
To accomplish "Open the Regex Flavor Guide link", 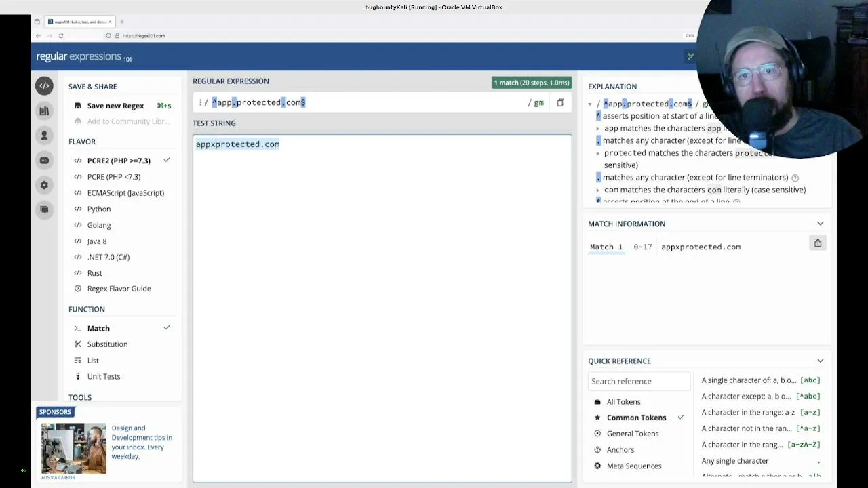I will pos(119,289).
